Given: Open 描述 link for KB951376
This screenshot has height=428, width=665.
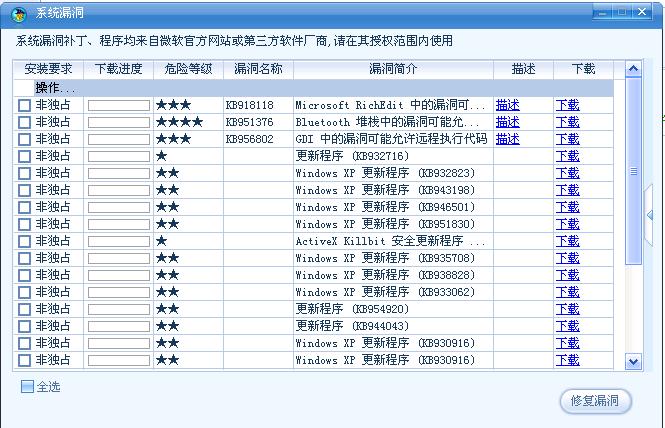Looking at the screenshot, I should pos(508,122).
